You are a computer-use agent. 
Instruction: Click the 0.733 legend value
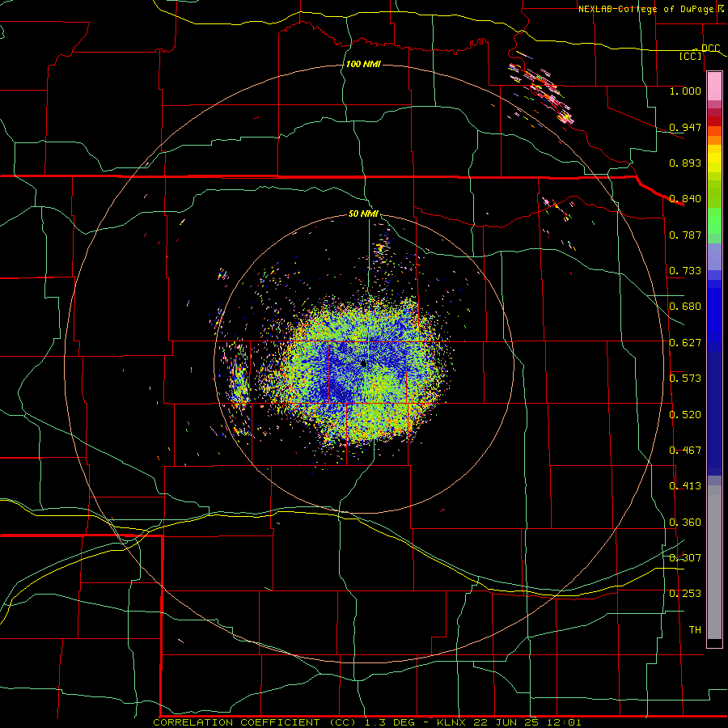tap(685, 271)
